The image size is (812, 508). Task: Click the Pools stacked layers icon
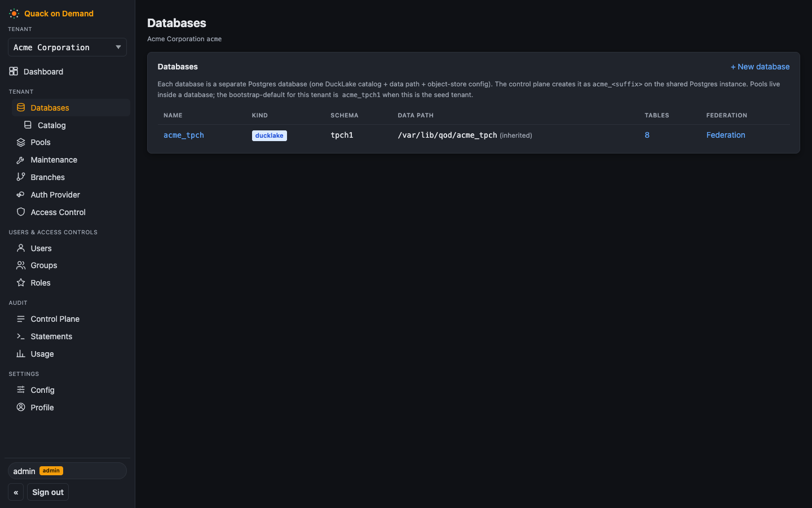pyautogui.click(x=21, y=142)
